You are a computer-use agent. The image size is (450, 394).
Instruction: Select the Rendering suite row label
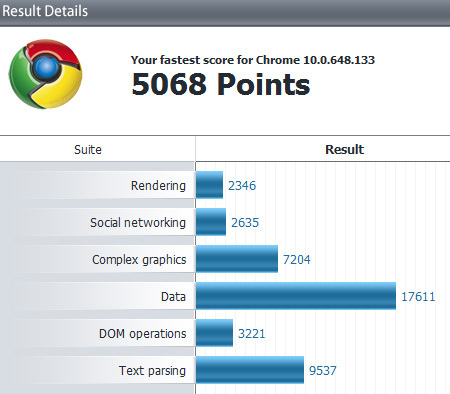click(x=158, y=186)
